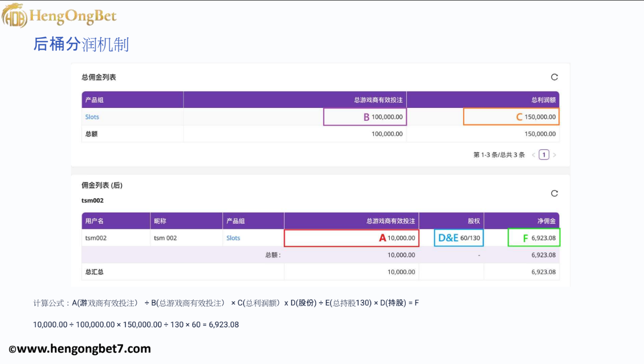Click 用户名 column header

[x=95, y=221]
